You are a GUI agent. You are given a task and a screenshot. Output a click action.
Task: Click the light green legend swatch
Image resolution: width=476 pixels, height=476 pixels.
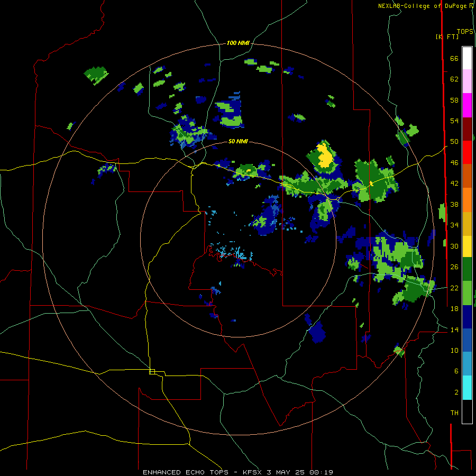[467, 293]
